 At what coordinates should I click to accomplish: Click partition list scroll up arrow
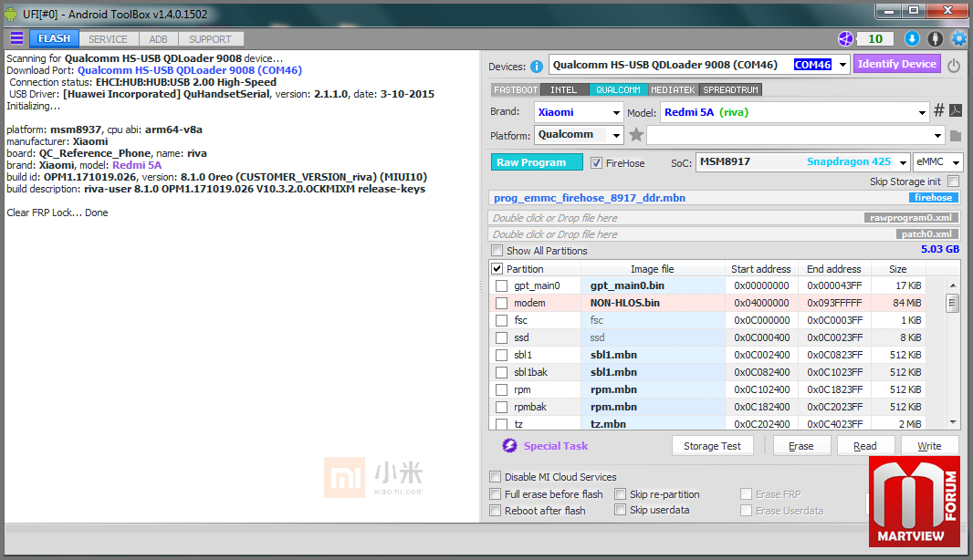pos(953,285)
